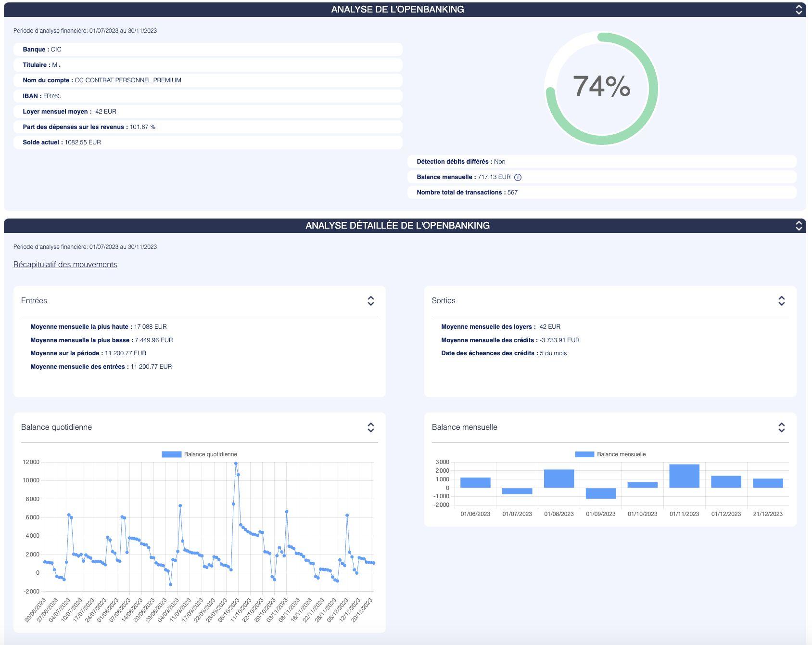Click the Balance quotidienne card title
The height and width of the screenshot is (645, 812).
pyautogui.click(x=56, y=427)
